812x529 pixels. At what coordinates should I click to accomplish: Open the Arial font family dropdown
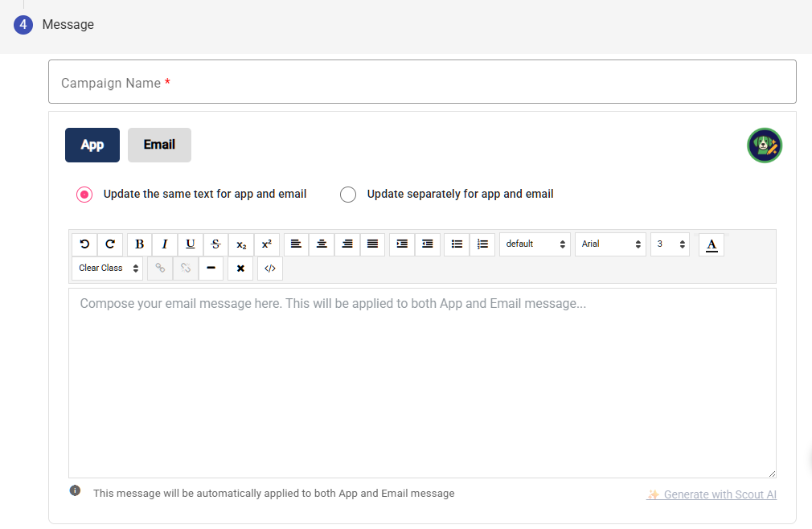pos(610,244)
